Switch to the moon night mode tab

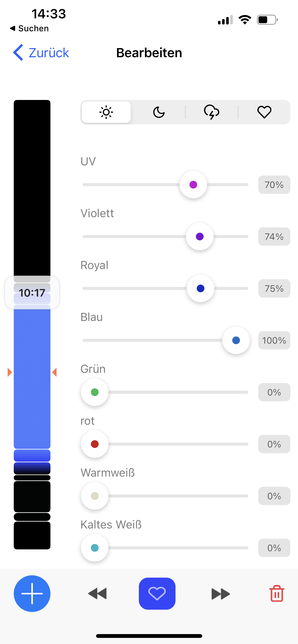(159, 112)
